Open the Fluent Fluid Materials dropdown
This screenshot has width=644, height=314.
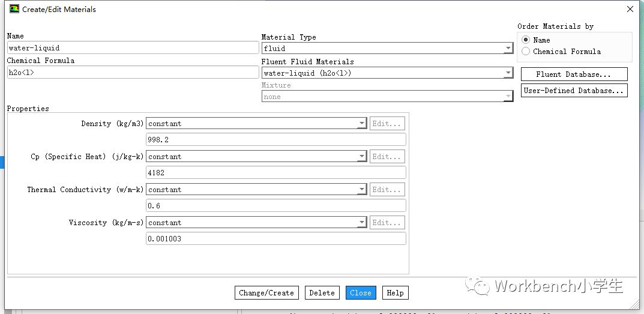(387, 73)
